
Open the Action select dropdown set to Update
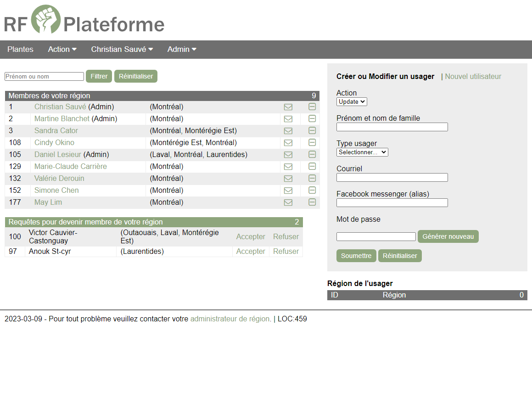[352, 101]
